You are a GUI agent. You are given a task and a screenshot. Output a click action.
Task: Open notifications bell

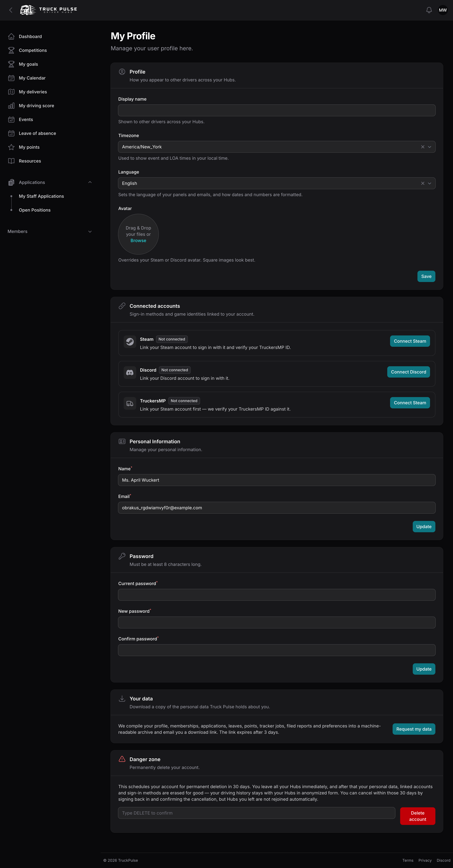pyautogui.click(x=429, y=10)
